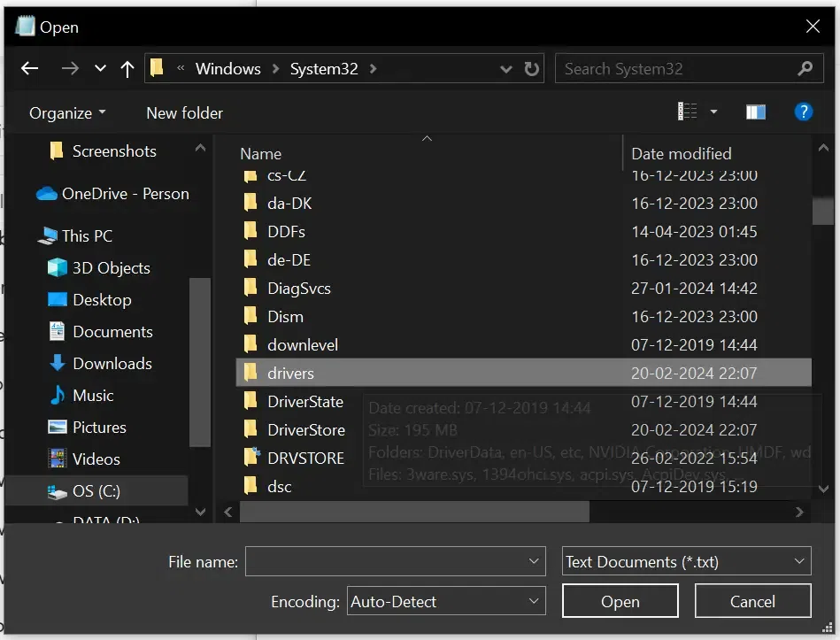Click the vertical scrollbar thumb in file list
The height and width of the screenshot is (640, 840).
click(x=823, y=211)
